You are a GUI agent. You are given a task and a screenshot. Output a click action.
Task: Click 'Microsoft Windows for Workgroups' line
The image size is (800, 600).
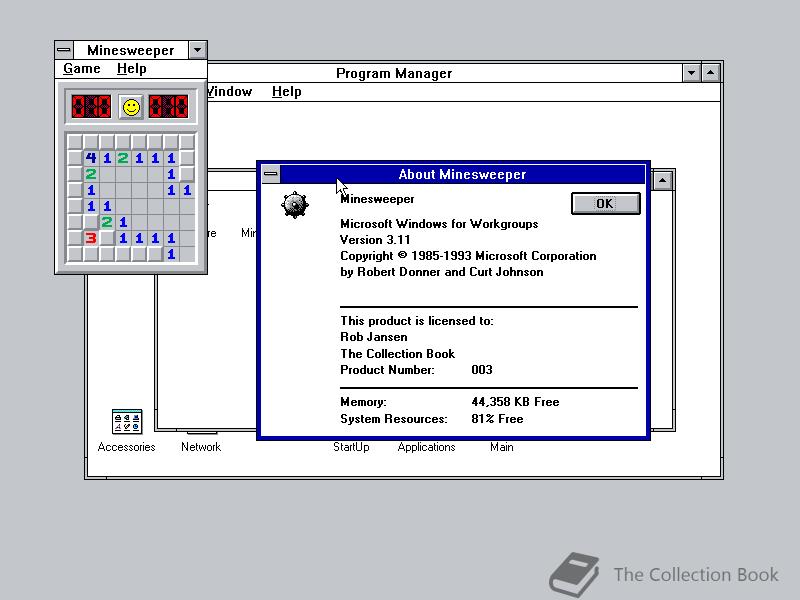pos(439,223)
